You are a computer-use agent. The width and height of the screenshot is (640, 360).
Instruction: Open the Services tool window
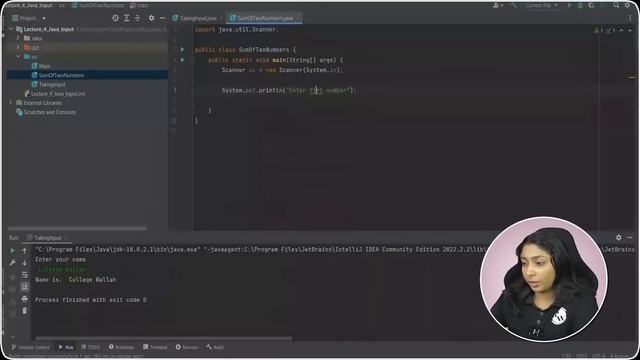coord(187,347)
